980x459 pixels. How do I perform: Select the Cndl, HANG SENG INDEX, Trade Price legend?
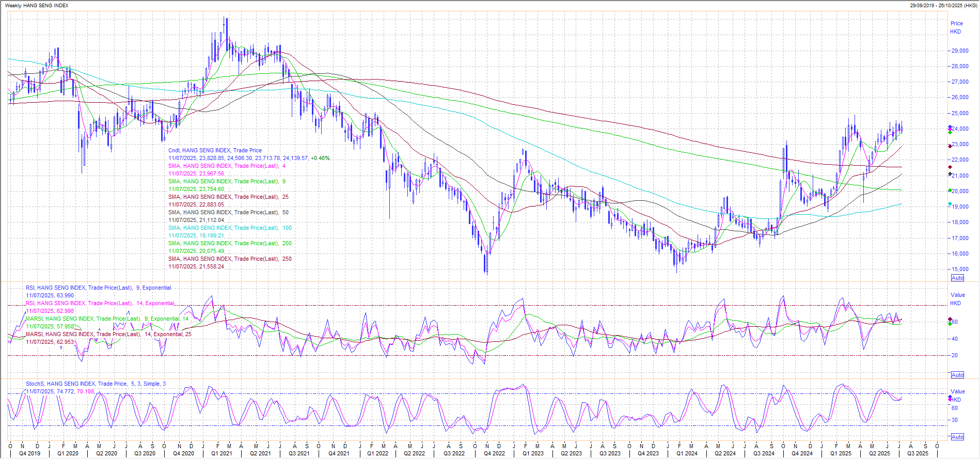coord(215,151)
